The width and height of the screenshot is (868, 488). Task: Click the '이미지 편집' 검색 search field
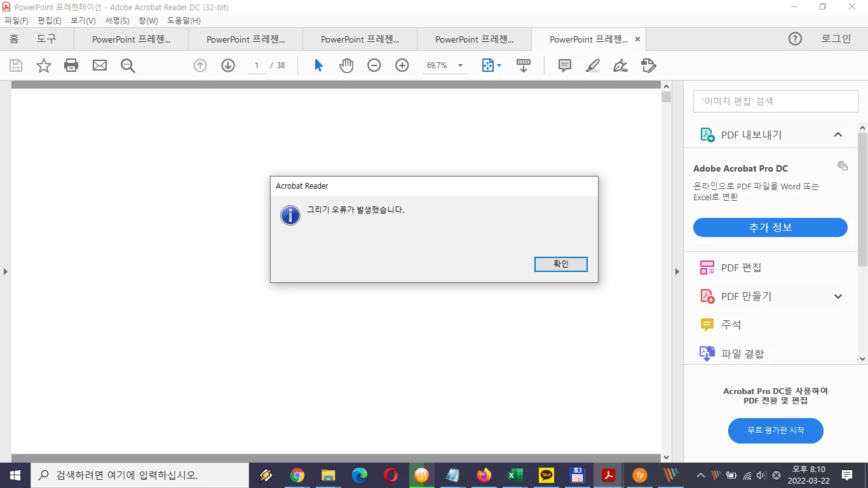(x=776, y=101)
